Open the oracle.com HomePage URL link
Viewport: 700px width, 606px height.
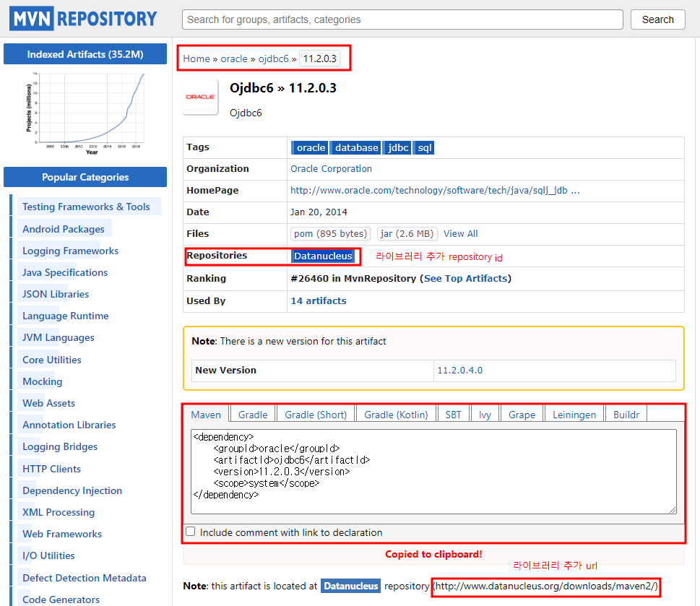[435, 191]
